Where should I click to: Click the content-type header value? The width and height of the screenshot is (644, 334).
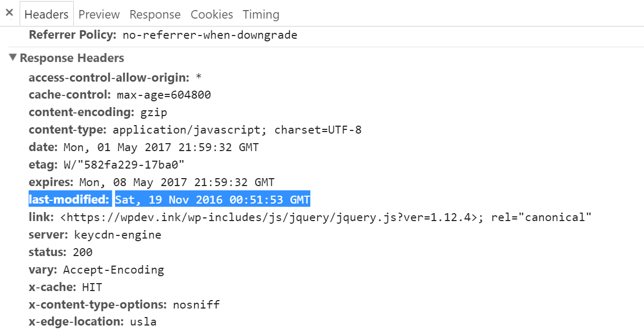[x=237, y=130]
